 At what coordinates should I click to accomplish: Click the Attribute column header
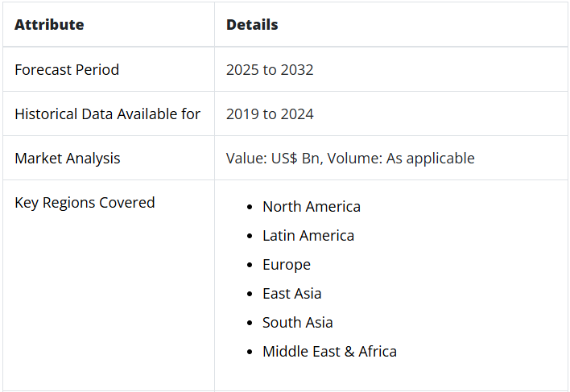point(49,25)
